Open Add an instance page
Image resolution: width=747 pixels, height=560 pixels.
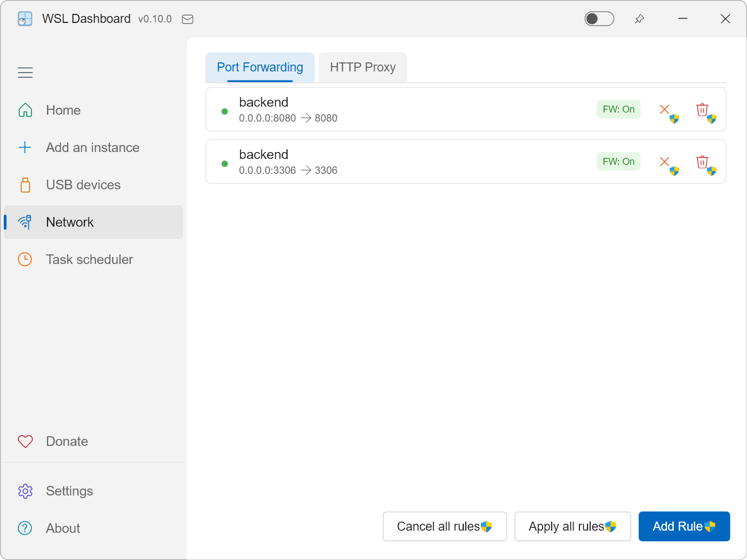click(93, 148)
